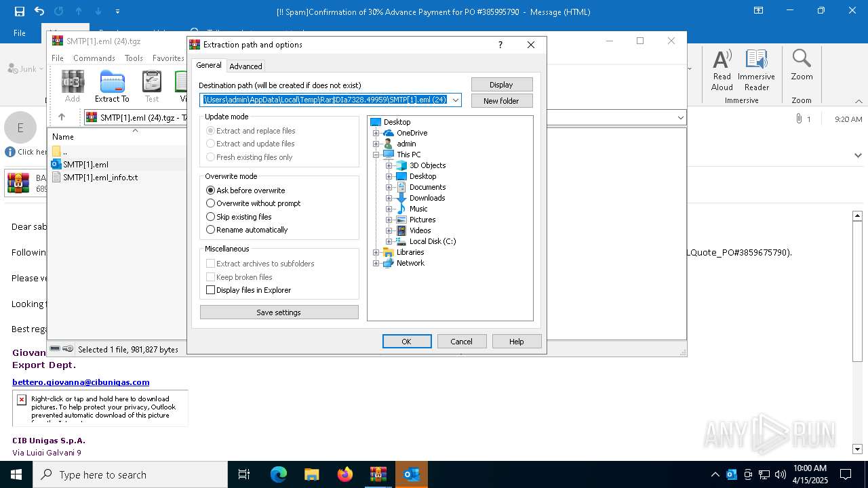Click the Save settings button
This screenshot has height=488, width=868.
[279, 312]
